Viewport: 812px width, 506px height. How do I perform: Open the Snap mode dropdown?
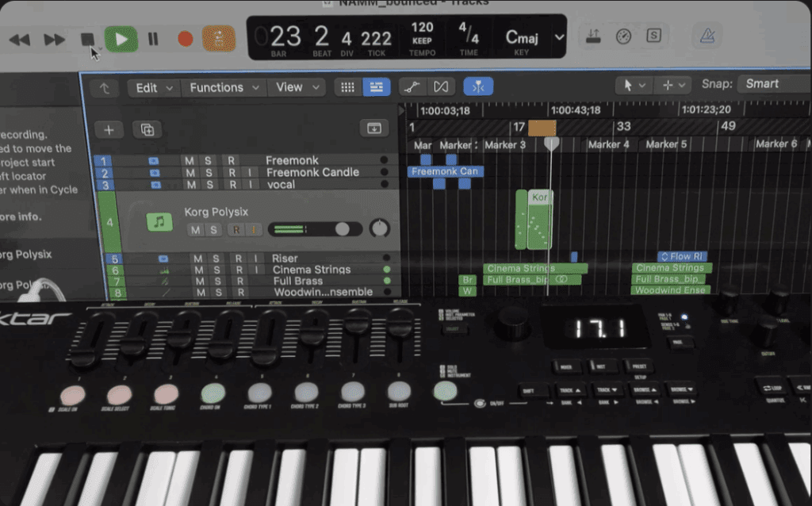tap(772, 84)
